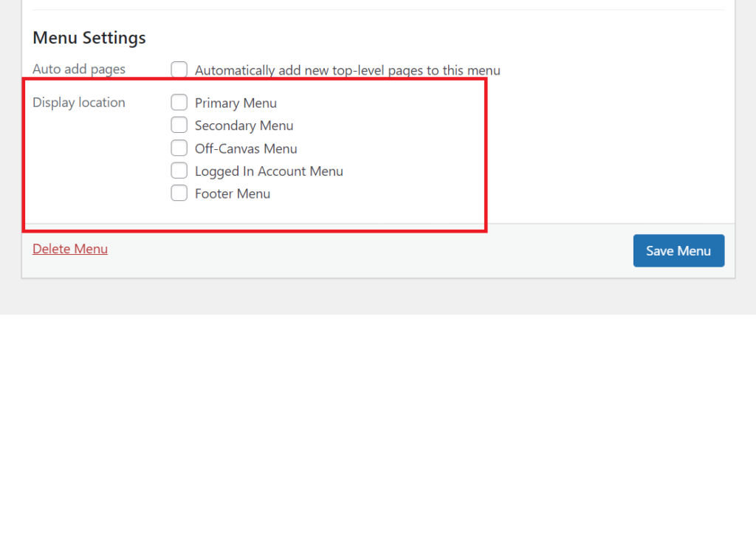Select the Footer Menu checkbox
756x545 pixels.
[179, 193]
